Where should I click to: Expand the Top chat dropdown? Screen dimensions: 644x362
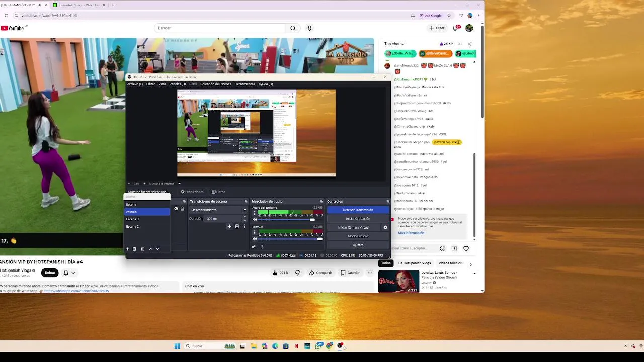click(x=394, y=44)
